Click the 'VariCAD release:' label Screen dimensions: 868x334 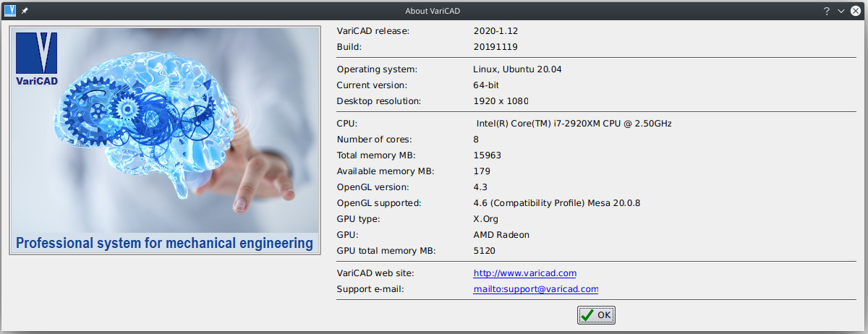pyautogui.click(x=373, y=31)
